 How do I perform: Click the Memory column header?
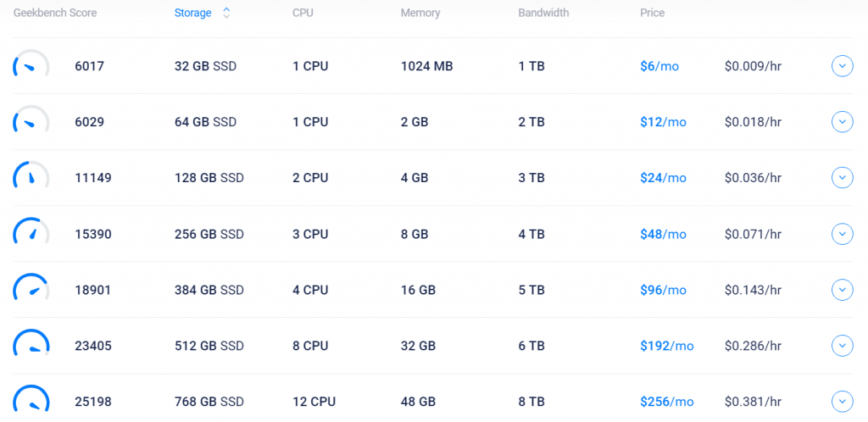click(420, 13)
